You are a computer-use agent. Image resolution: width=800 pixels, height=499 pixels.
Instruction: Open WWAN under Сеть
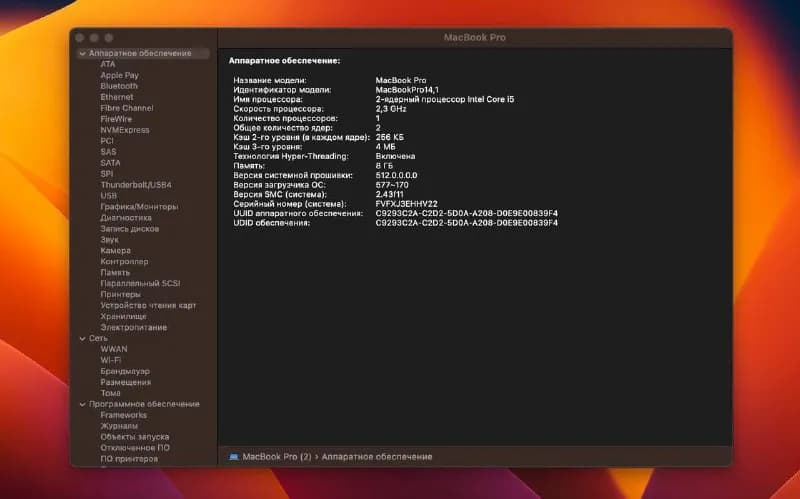tap(114, 350)
